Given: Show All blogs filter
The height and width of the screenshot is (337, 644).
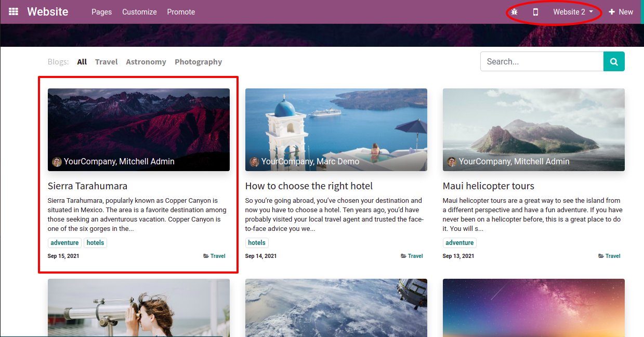Looking at the screenshot, I should pos(82,62).
